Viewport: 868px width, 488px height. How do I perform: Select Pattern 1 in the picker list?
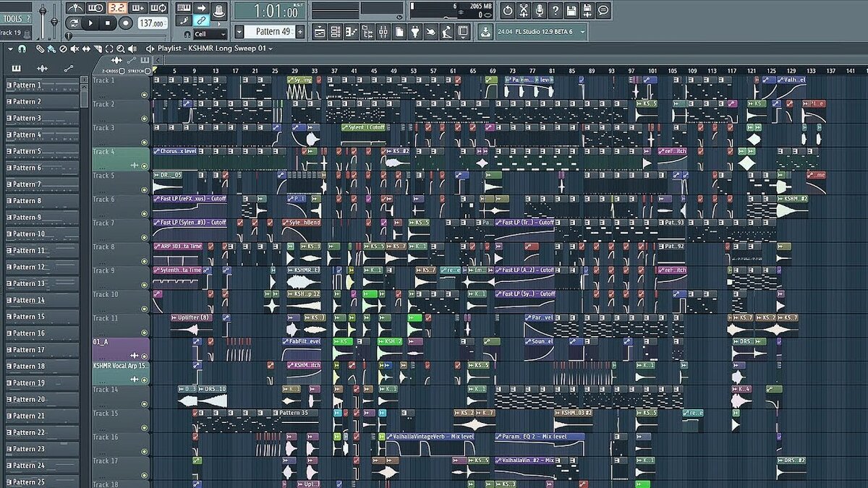[x=42, y=85]
